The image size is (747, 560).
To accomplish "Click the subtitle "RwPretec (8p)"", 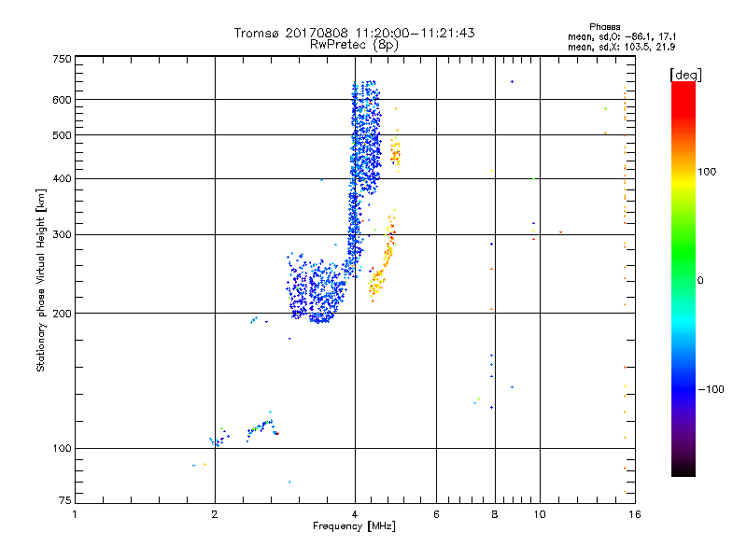I will point(354,45).
